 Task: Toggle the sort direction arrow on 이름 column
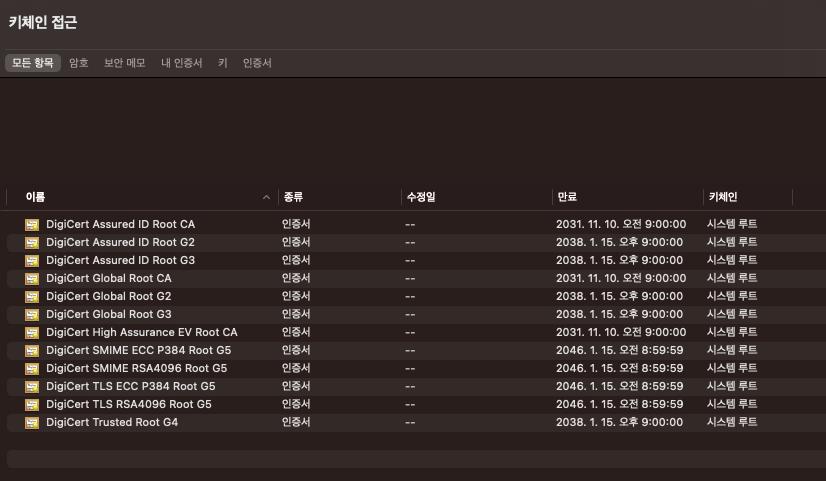click(x=266, y=197)
